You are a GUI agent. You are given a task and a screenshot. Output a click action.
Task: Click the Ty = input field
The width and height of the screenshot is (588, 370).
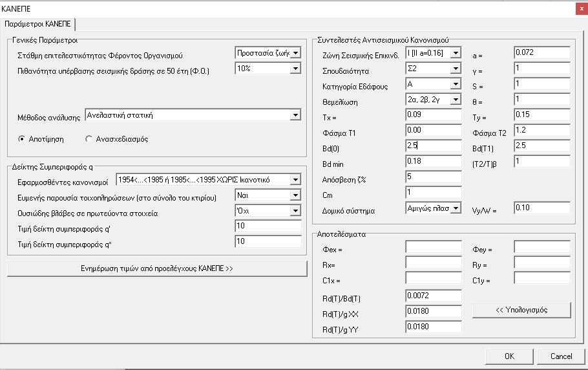click(542, 115)
